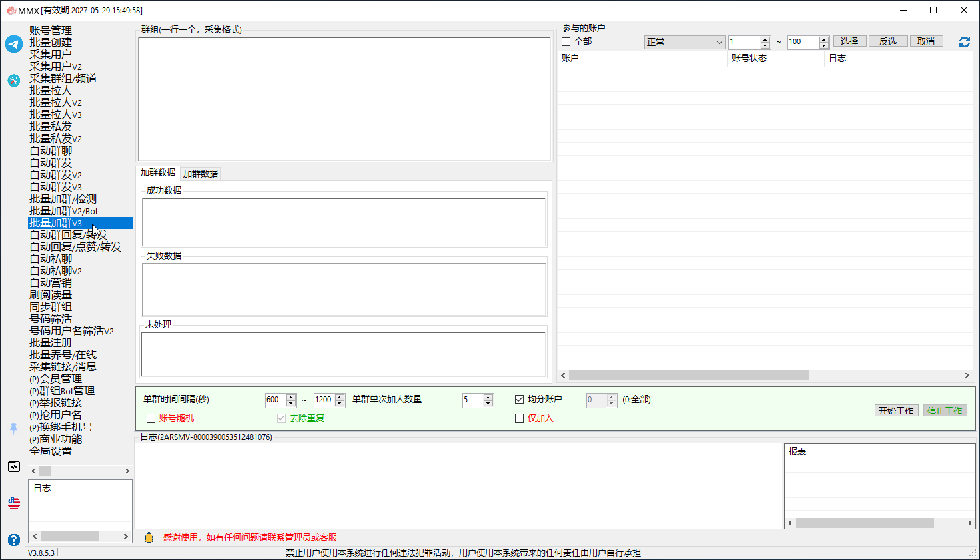Click the 取消 button

(926, 41)
